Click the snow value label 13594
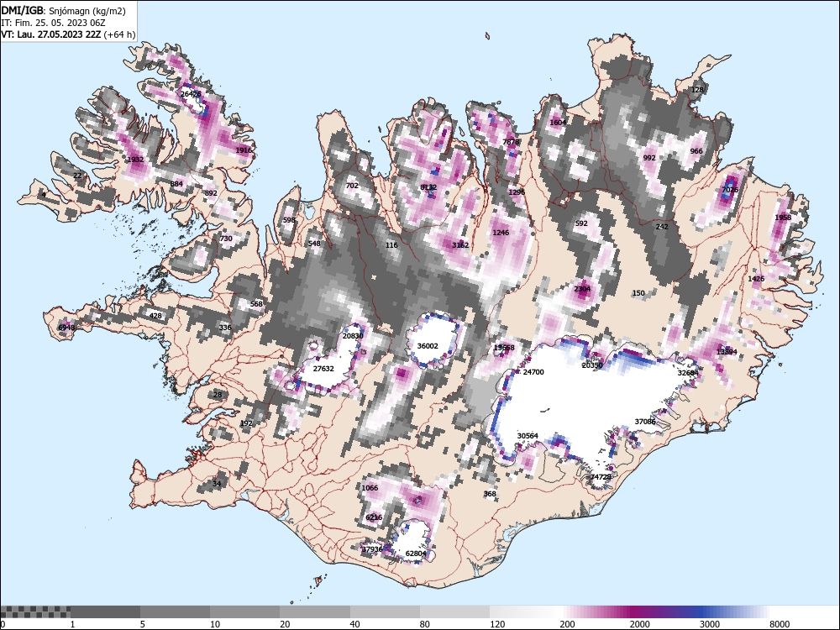 727,352
